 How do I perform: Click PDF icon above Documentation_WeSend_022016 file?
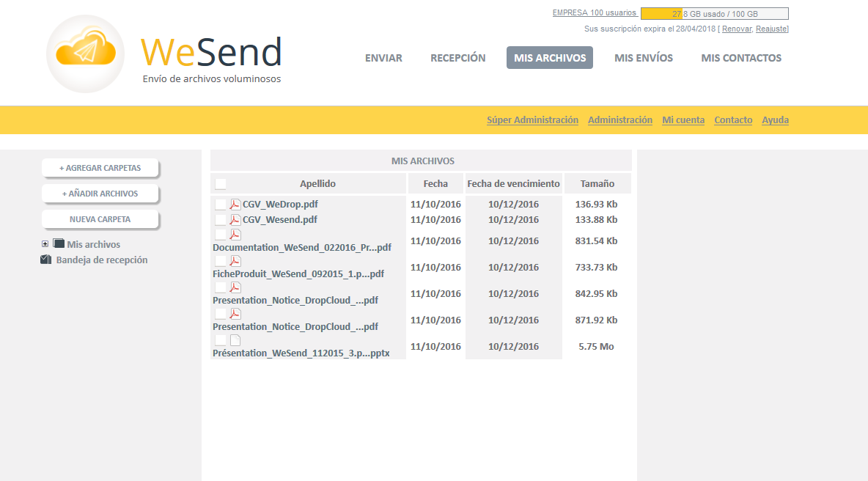[x=235, y=235]
